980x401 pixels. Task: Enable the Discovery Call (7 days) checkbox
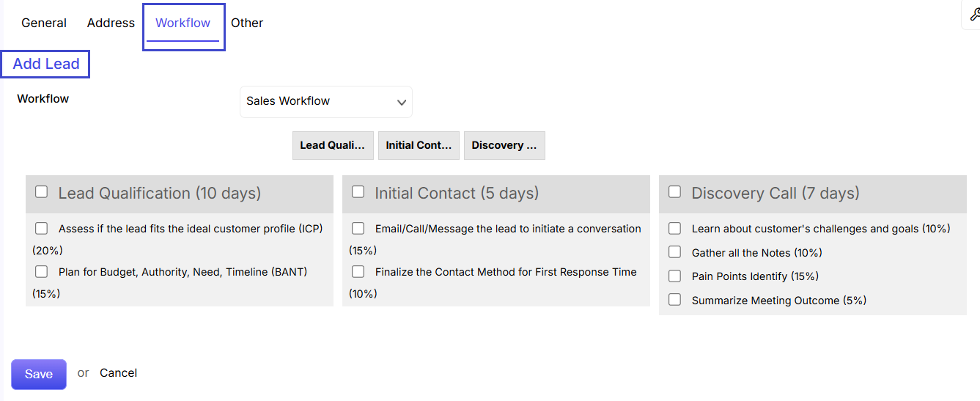click(x=675, y=191)
